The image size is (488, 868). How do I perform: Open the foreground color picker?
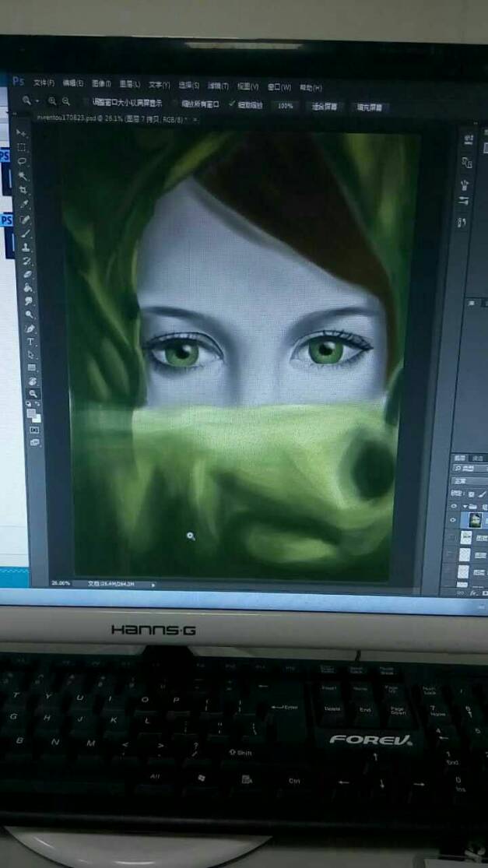click(30, 413)
